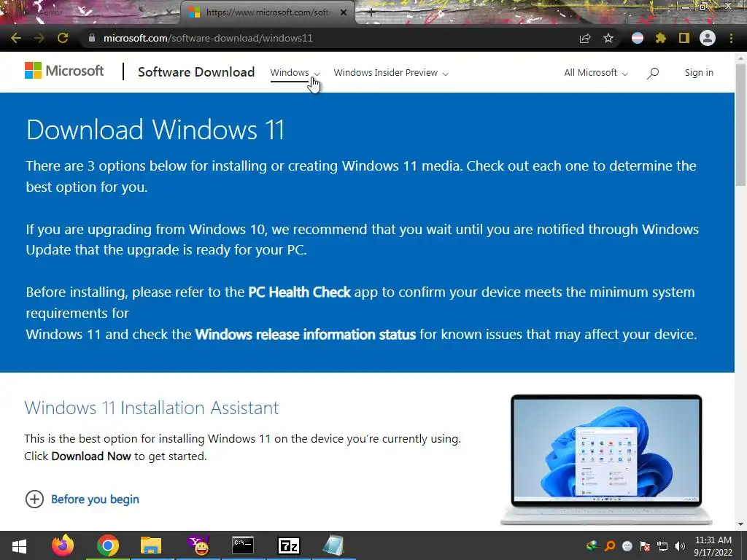The height and width of the screenshot is (560, 747).
Task: Open File Explorer from the taskbar
Action: coord(151,545)
